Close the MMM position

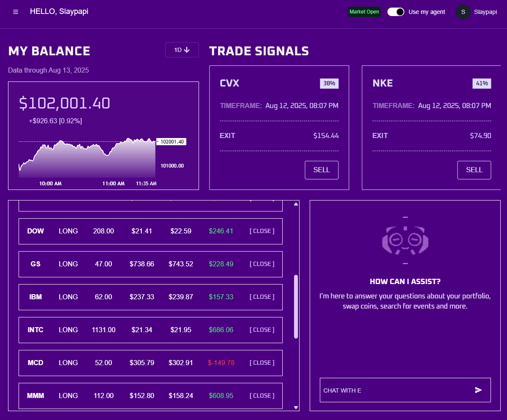[262, 396]
